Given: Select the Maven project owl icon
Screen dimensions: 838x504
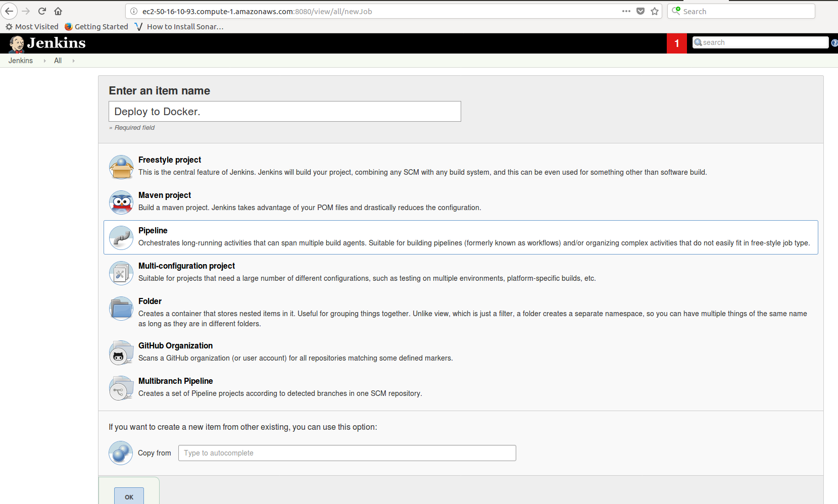Looking at the screenshot, I should coord(121,203).
